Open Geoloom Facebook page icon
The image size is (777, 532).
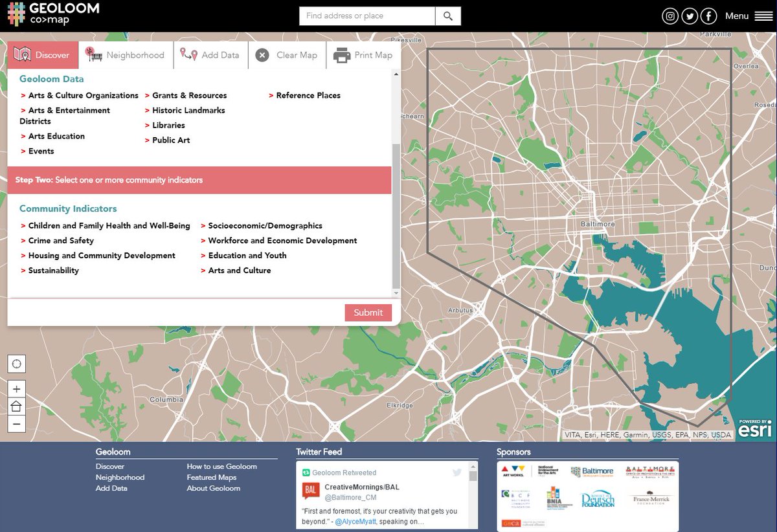pyautogui.click(x=709, y=16)
